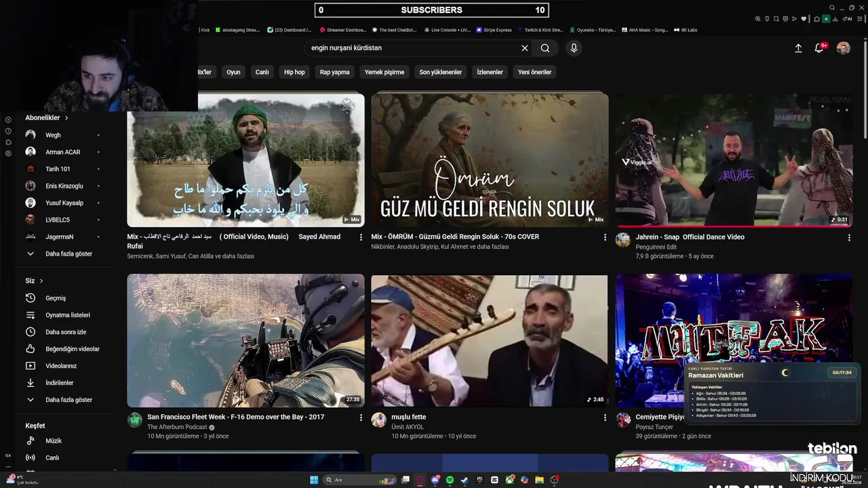Open the Stripe Express bookmark

(x=494, y=30)
